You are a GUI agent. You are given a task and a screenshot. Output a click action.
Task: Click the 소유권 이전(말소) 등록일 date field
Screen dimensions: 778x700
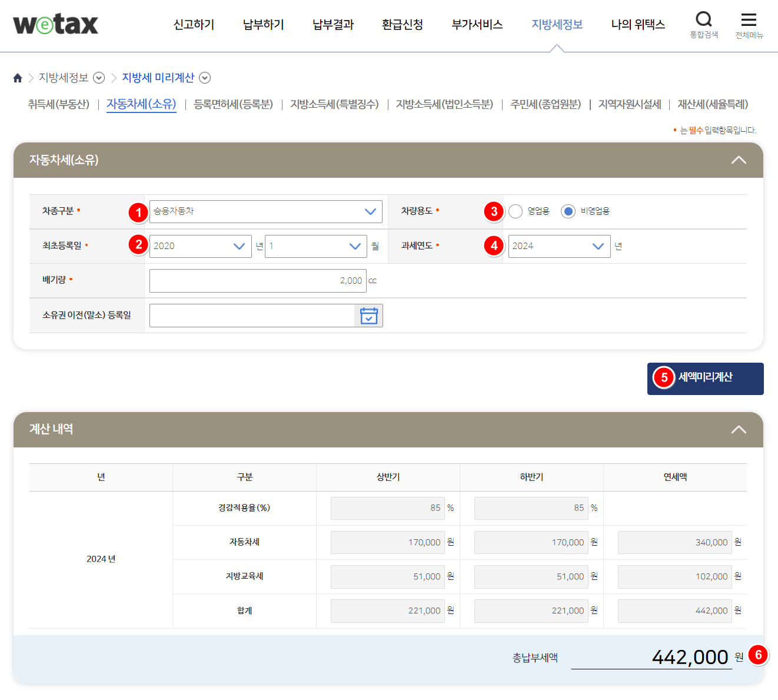click(x=252, y=316)
